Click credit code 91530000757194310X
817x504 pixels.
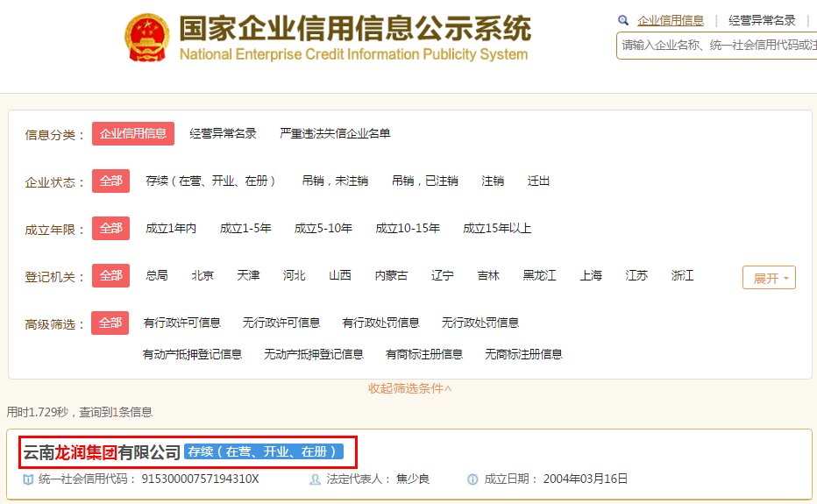pos(200,479)
